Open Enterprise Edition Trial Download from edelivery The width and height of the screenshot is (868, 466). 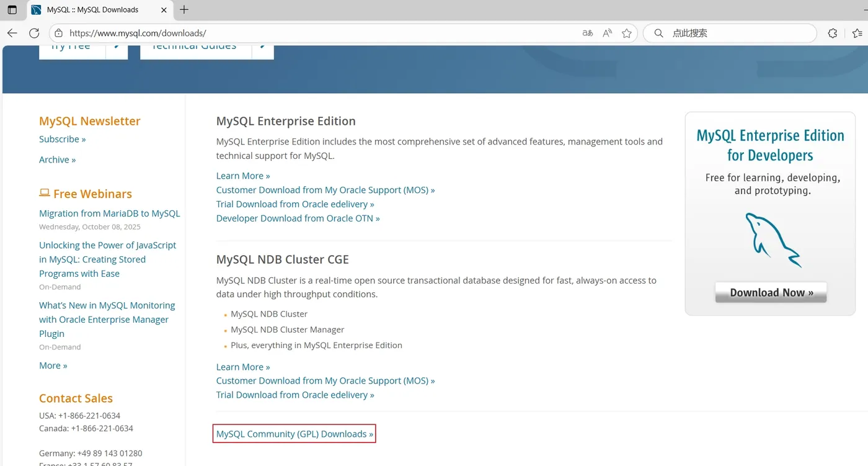(295, 204)
